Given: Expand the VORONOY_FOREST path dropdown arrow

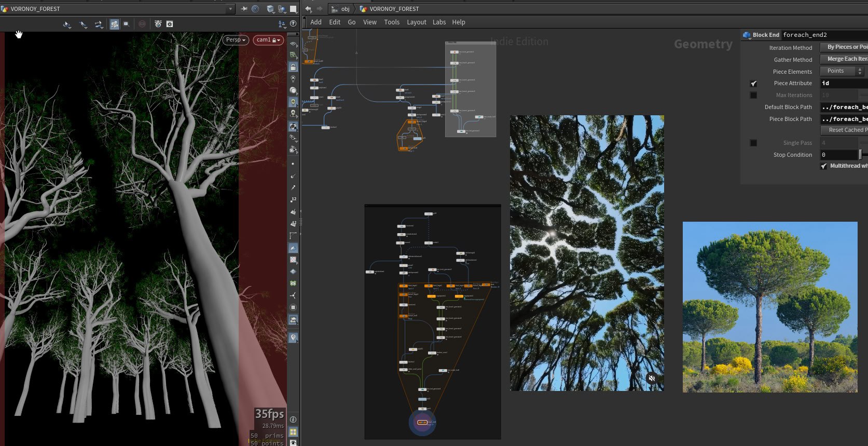Looking at the screenshot, I should (x=231, y=9).
